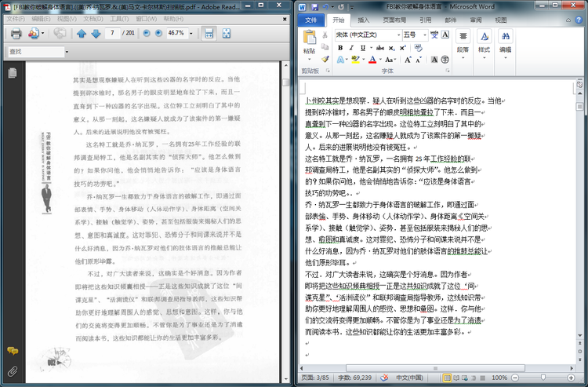Click the Word zoom slider handle
This screenshot has height=387, width=588.
tap(543, 378)
